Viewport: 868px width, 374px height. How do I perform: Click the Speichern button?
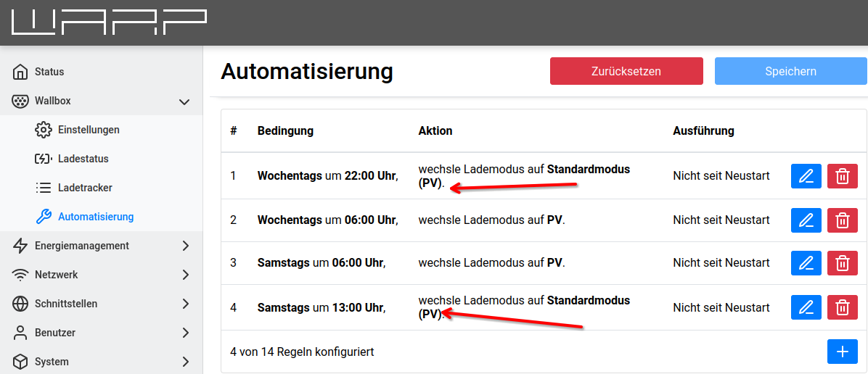790,72
